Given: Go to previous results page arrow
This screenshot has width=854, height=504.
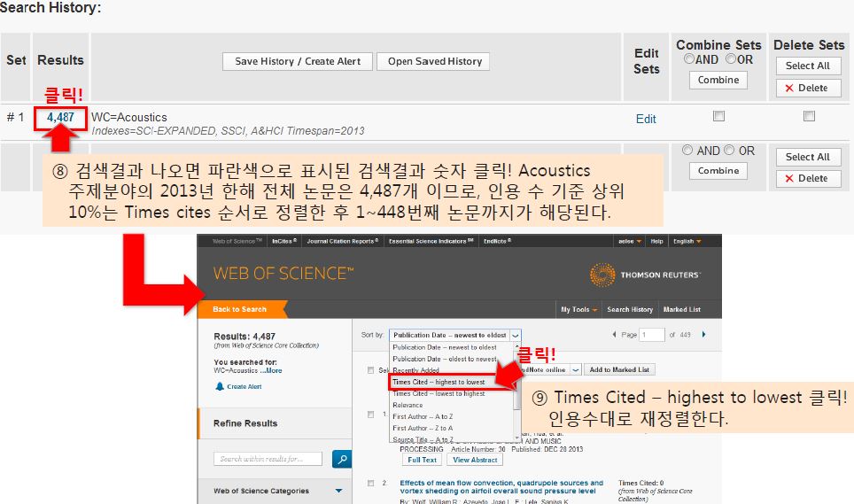Looking at the screenshot, I should coord(614,335).
